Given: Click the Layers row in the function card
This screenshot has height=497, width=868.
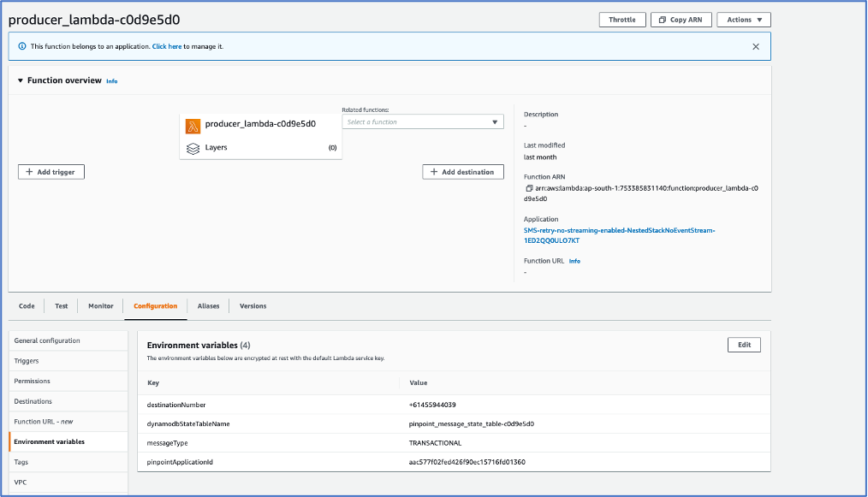Looking at the screenshot, I should point(261,148).
